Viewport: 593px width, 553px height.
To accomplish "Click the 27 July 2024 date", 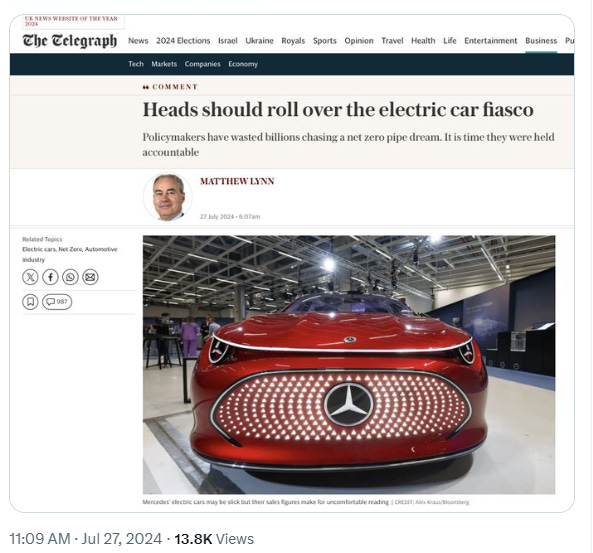I will coord(217,217).
